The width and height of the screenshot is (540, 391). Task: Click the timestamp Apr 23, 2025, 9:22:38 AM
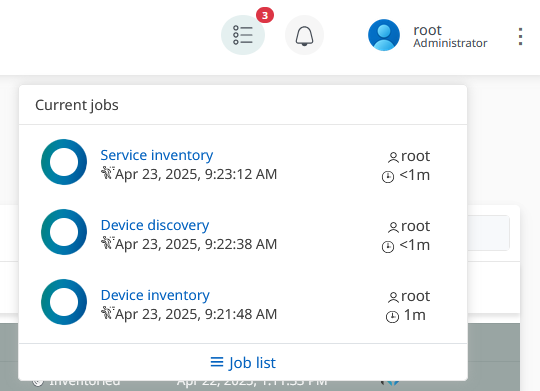coord(196,244)
